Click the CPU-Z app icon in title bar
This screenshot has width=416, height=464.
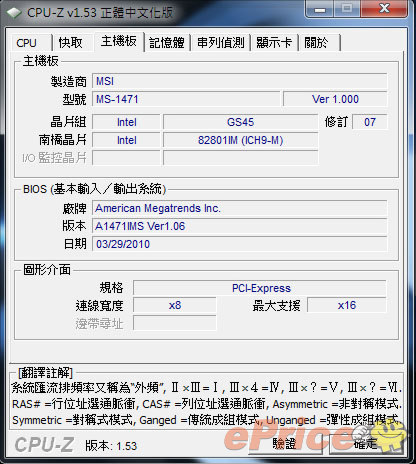(14, 13)
